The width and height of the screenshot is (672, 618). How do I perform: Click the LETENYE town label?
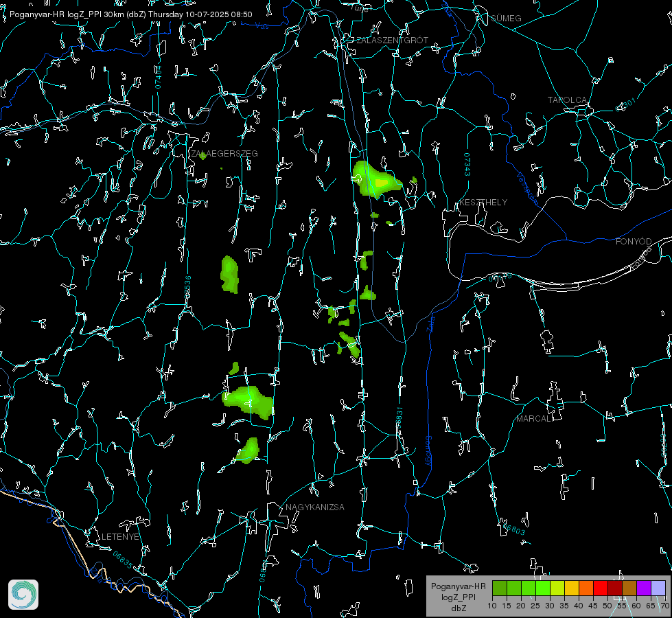pyautogui.click(x=120, y=536)
